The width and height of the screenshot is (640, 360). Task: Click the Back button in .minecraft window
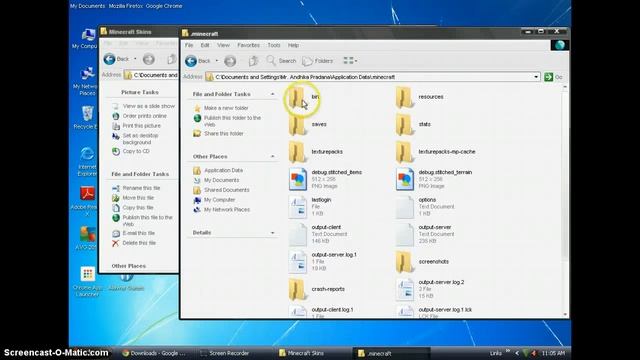(198, 61)
